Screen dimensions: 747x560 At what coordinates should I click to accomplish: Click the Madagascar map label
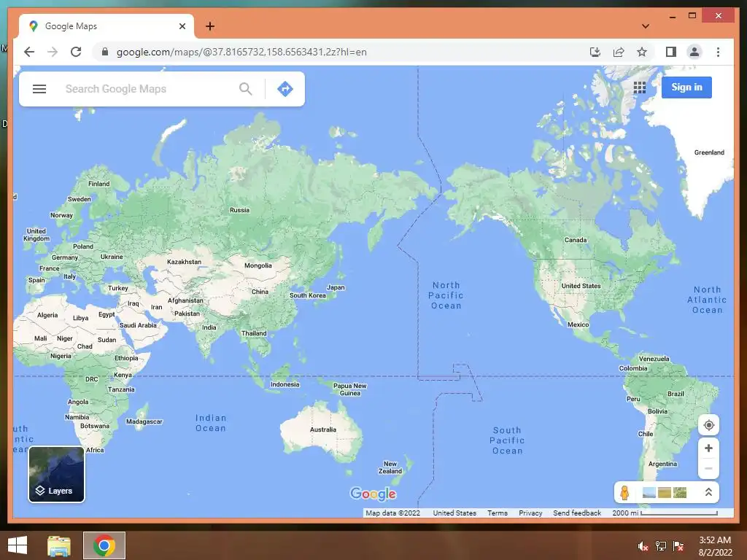(x=144, y=421)
